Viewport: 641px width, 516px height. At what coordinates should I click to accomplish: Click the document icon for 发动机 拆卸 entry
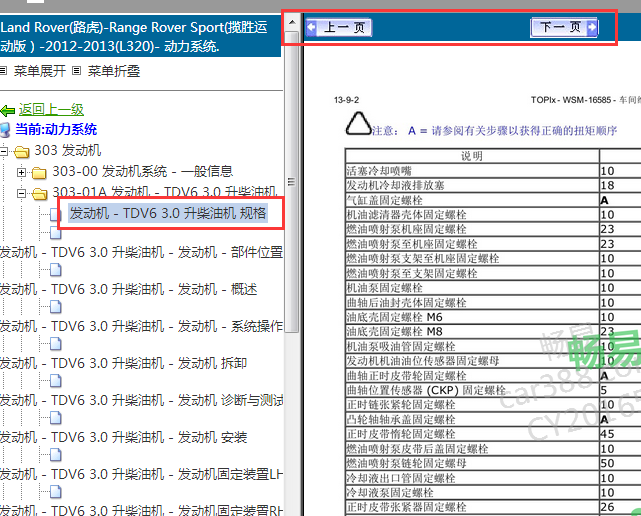pyautogui.click(x=56, y=344)
